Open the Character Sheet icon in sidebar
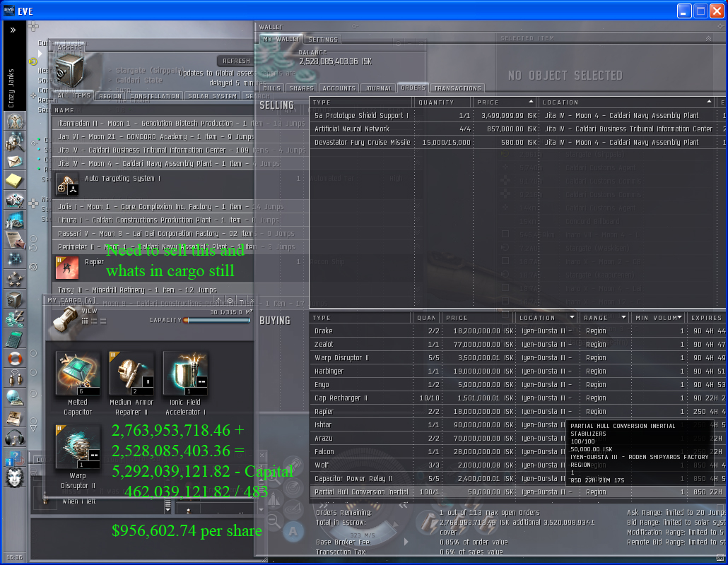This screenshot has height=565, width=728. (x=14, y=121)
